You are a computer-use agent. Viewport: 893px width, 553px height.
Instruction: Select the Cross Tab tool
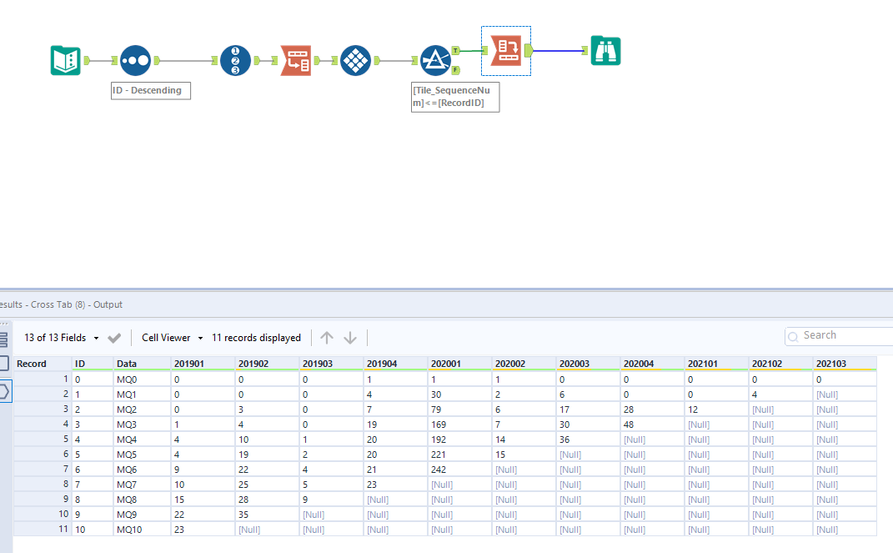pyautogui.click(x=506, y=51)
